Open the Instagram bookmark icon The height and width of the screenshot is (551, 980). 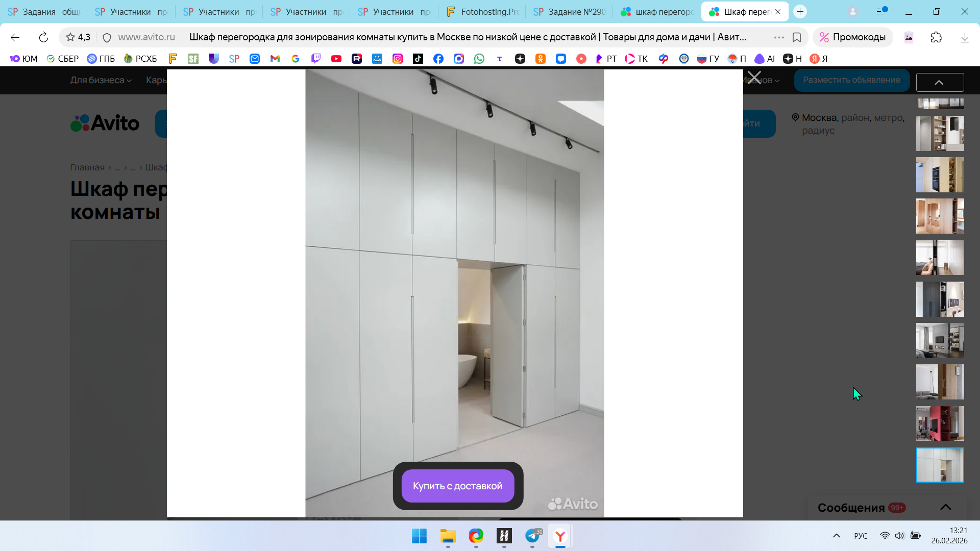397,59
